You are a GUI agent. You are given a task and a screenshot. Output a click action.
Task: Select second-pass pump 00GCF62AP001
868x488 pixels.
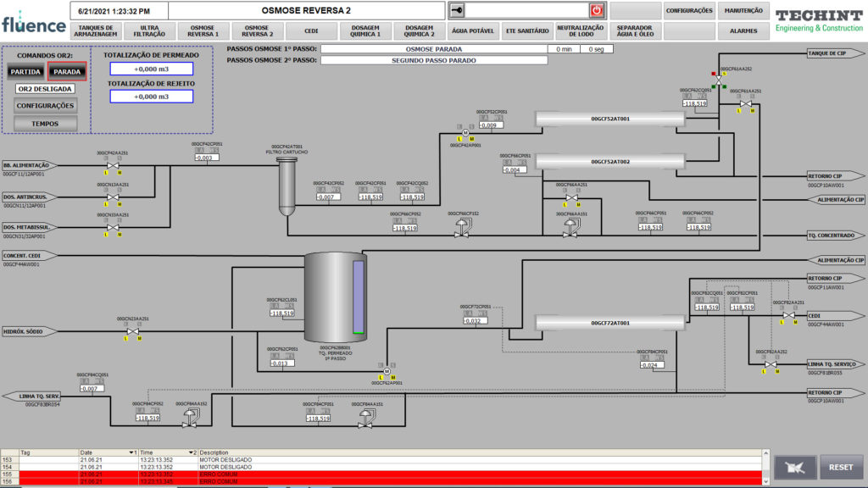click(x=387, y=371)
